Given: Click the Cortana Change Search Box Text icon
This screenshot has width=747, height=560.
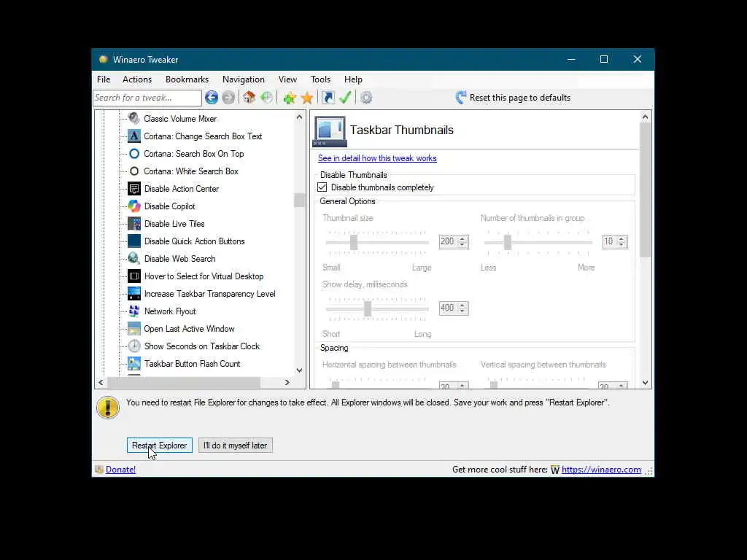Looking at the screenshot, I should (x=134, y=136).
